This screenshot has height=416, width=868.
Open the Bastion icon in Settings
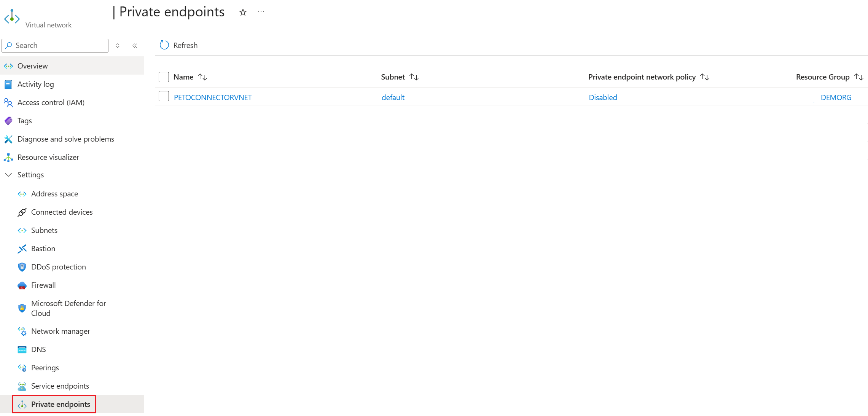(22, 249)
